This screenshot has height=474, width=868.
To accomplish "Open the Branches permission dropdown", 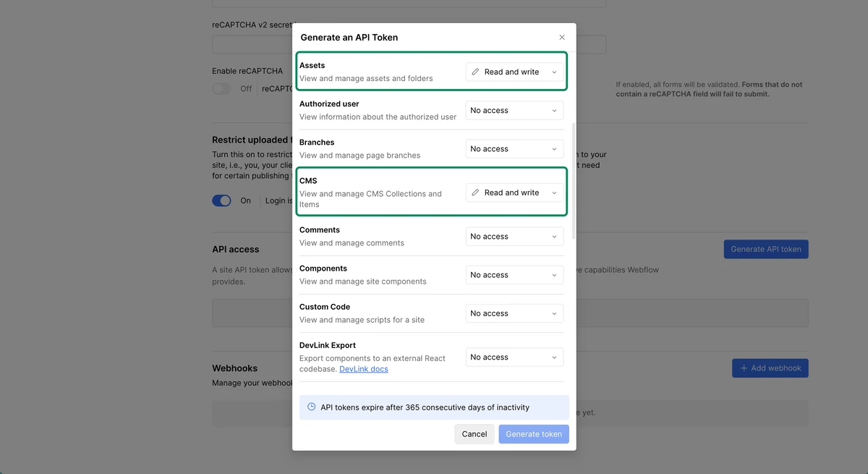I will point(514,148).
